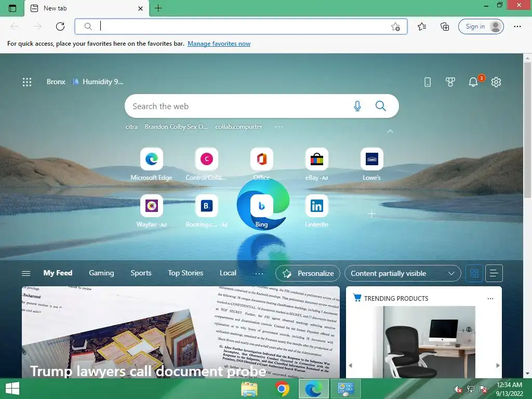532x399 pixels.
Task: Open the tab actions menu icon
Action: [x=12, y=8]
